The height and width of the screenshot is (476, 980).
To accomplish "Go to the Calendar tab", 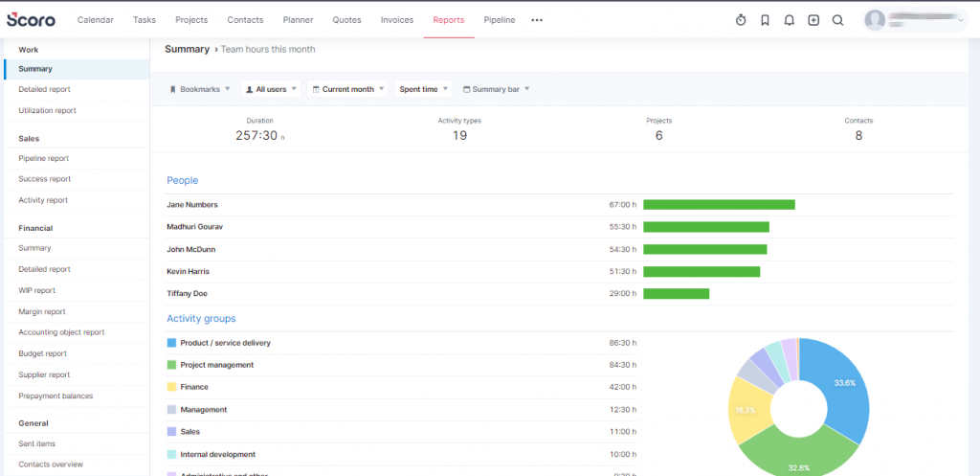I will pos(96,20).
